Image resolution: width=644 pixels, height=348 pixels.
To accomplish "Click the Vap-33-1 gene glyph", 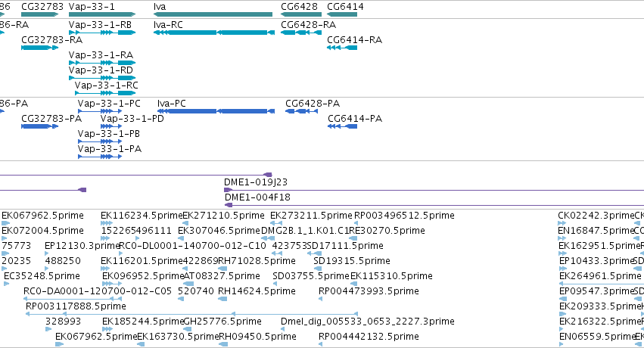I will [x=102, y=14].
